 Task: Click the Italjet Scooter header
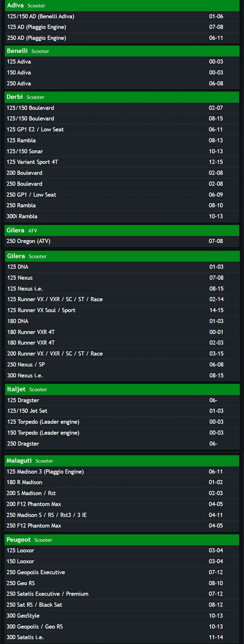click(122, 389)
